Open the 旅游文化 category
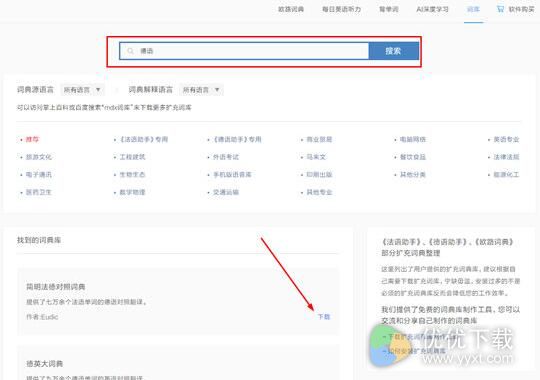 point(39,157)
